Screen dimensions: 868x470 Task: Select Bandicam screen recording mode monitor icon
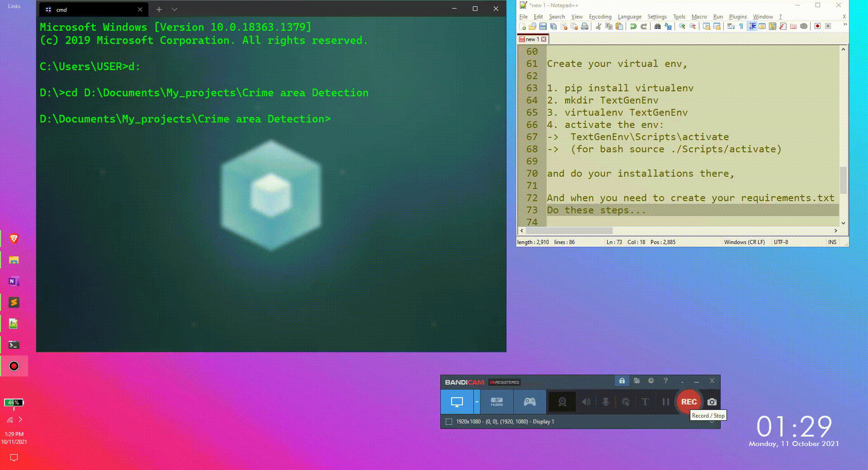click(457, 402)
